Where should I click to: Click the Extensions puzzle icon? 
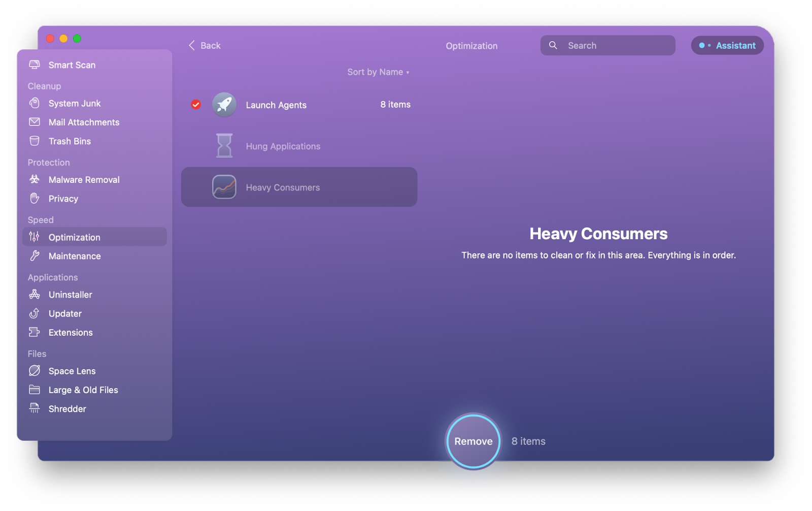pyautogui.click(x=35, y=332)
